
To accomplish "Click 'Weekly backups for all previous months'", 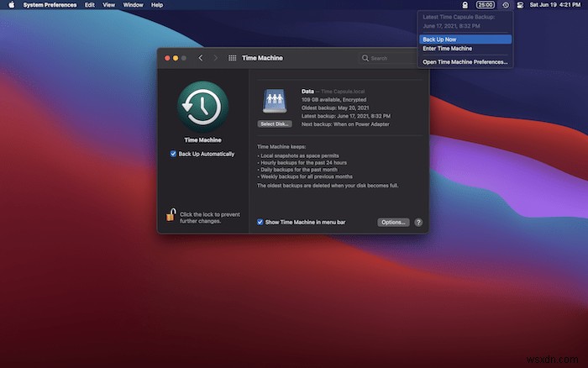I will (x=307, y=176).
